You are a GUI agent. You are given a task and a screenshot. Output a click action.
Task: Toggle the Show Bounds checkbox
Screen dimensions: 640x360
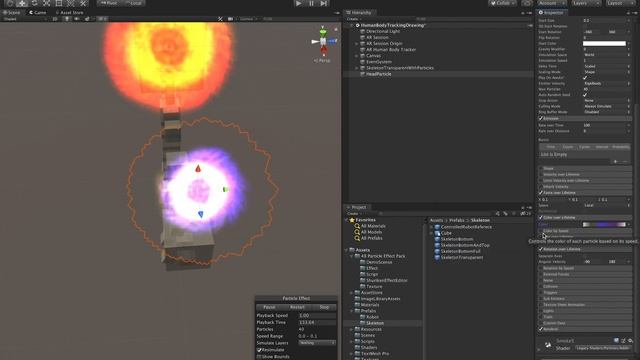[x=259, y=357]
